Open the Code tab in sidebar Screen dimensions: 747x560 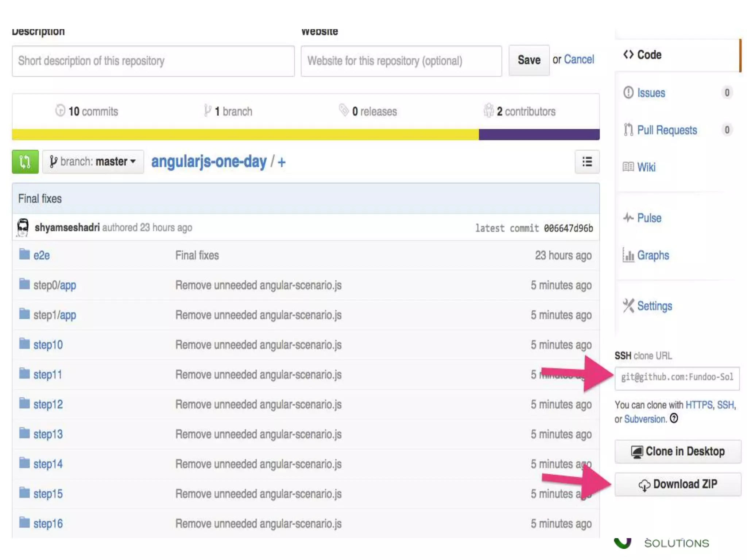point(649,55)
